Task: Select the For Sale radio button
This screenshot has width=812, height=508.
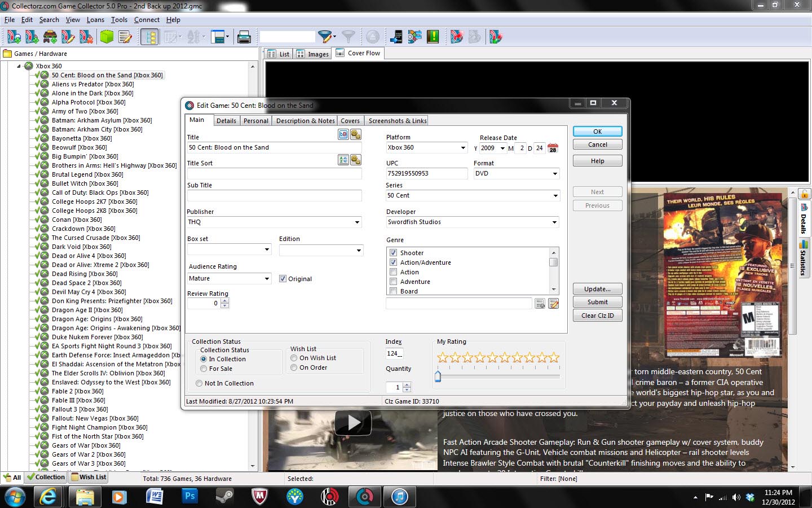Action: [204, 369]
